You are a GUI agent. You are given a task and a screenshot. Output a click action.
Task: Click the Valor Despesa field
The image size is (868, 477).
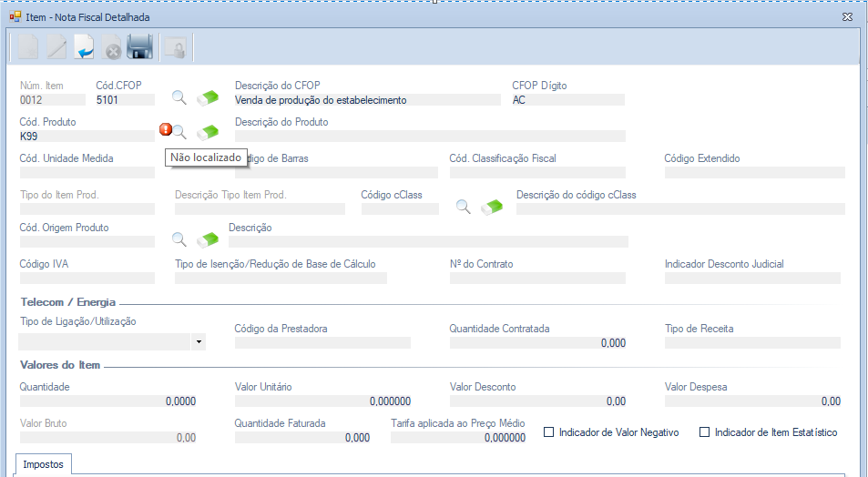tap(752, 401)
